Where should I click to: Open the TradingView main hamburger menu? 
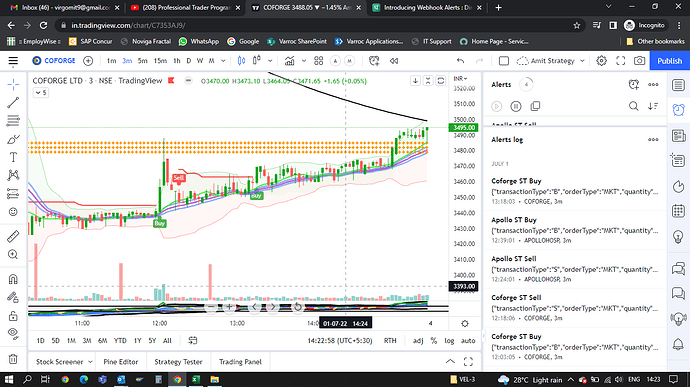pos(13,61)
